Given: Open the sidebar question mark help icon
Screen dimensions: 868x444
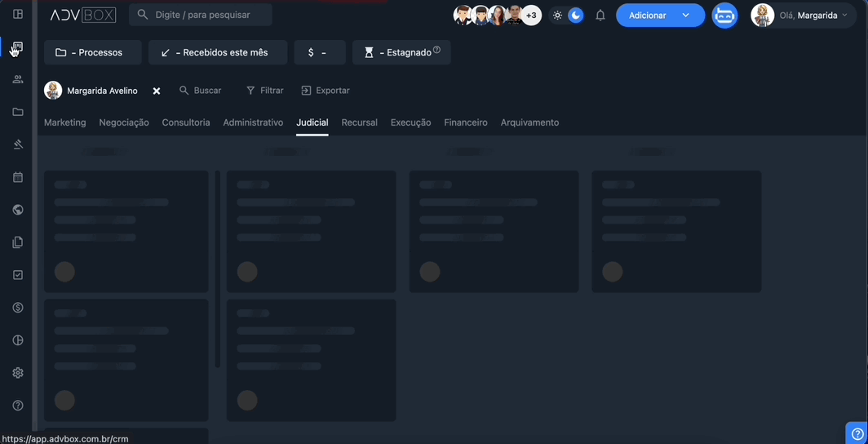Looking at the screenshot, I should point(18,406).
